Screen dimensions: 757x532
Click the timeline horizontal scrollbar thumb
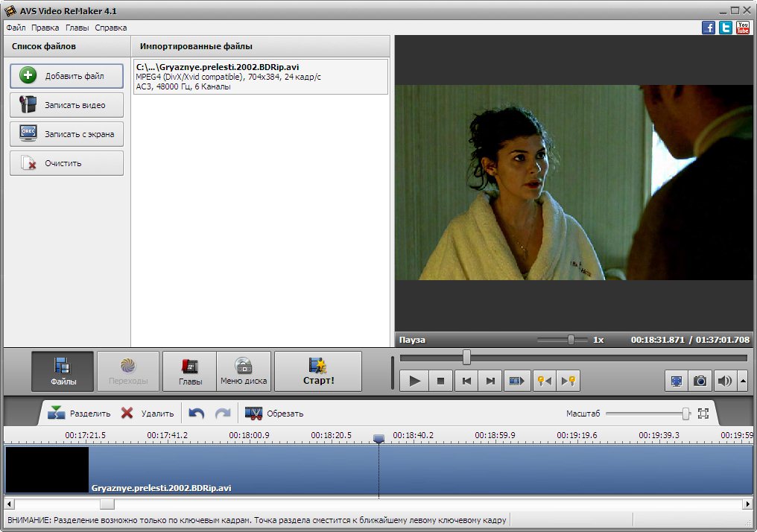[x=107, y=504]
